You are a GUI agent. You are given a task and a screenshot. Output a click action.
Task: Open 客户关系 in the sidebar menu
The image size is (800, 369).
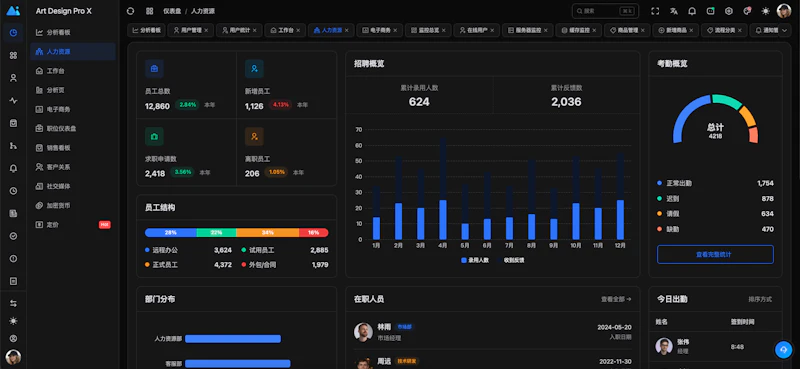click(73, 167)
